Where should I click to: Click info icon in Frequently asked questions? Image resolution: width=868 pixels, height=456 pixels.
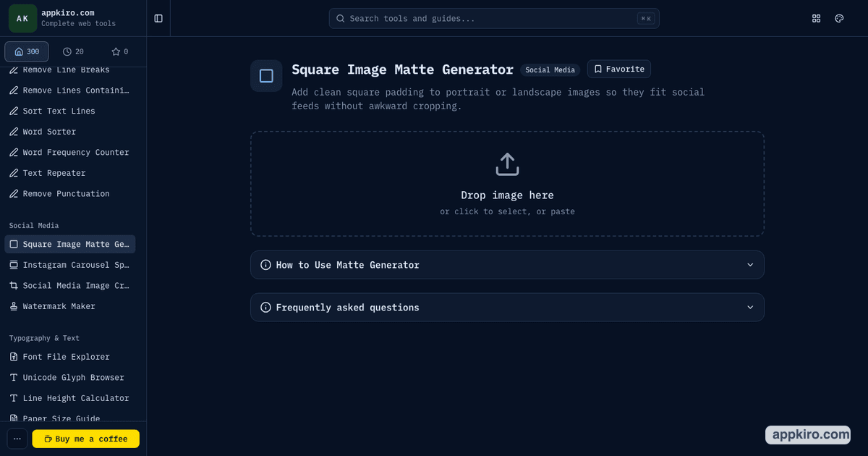click(266, 308)
